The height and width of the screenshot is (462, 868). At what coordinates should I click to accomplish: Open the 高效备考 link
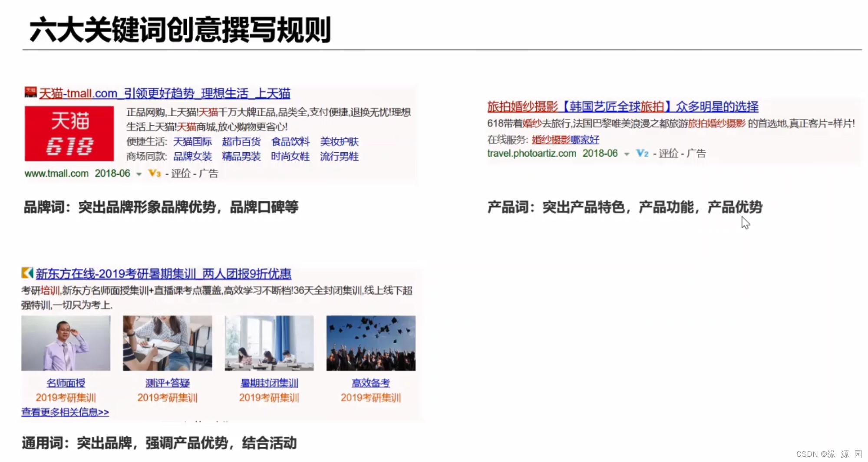[x=371, y=383]
